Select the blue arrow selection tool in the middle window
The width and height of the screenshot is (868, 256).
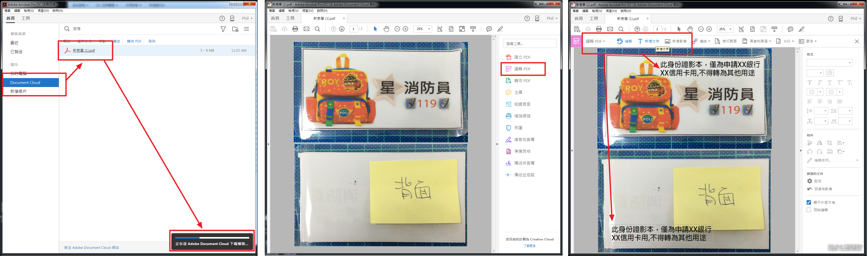pos(375,29)
